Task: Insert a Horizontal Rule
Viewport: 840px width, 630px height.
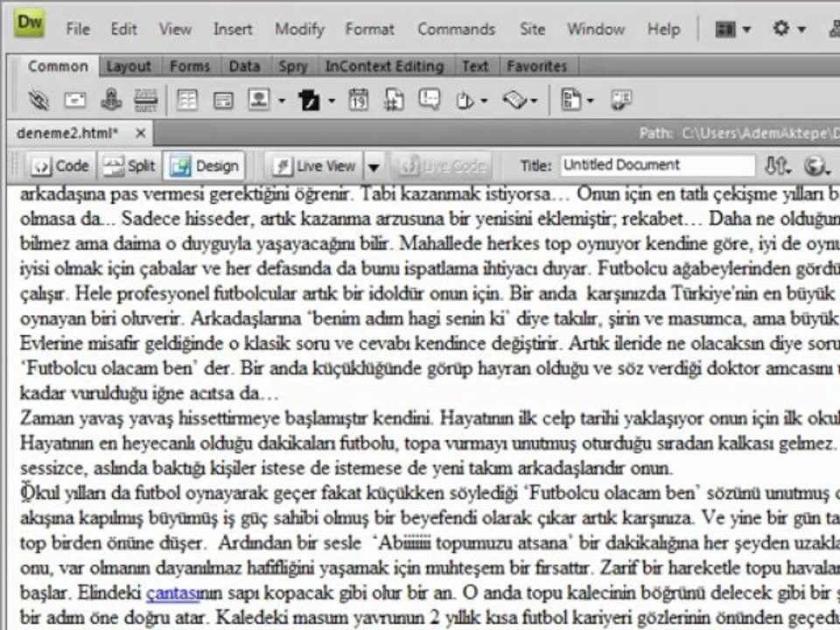Action: click(x=146, y=100)
